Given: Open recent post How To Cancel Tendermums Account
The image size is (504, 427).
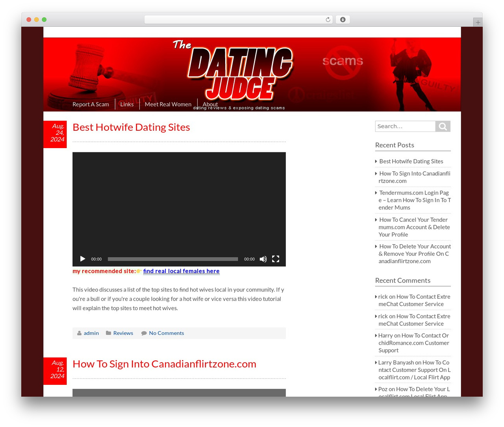Looking at the screenshot, I should point(414,227).
